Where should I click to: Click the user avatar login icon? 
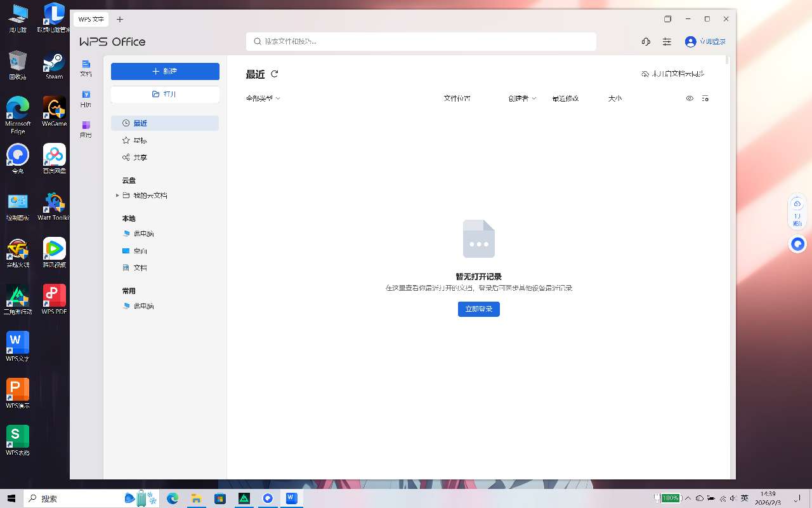coord(690,41)
